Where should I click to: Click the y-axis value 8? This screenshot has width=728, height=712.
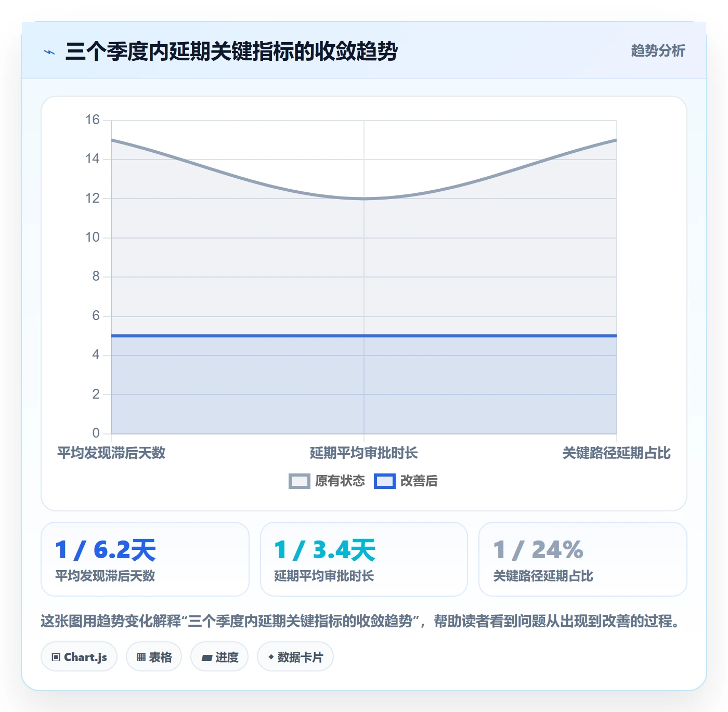[96, 276]
